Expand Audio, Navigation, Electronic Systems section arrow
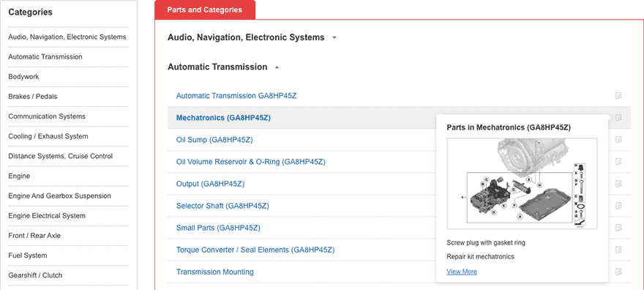 334,38
